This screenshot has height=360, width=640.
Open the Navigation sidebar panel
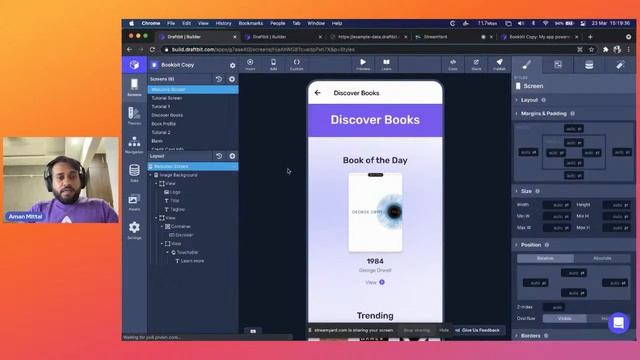134,144
